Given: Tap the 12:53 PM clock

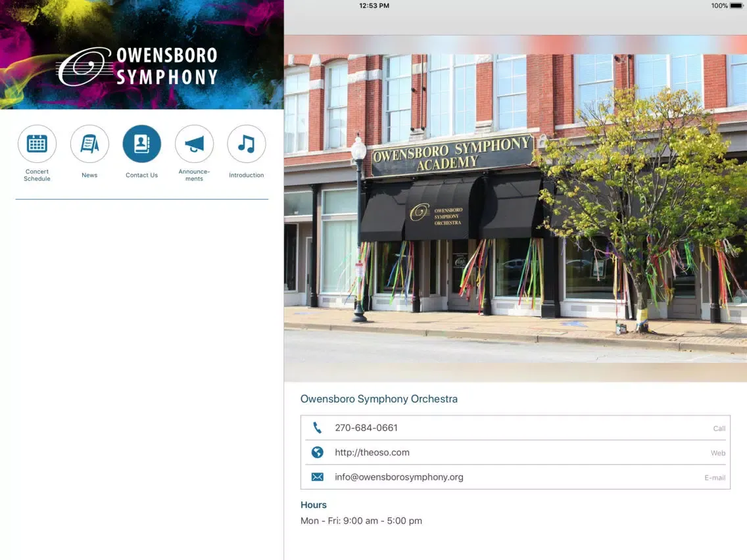Looking at the screenshot, I should pos(374,6).
